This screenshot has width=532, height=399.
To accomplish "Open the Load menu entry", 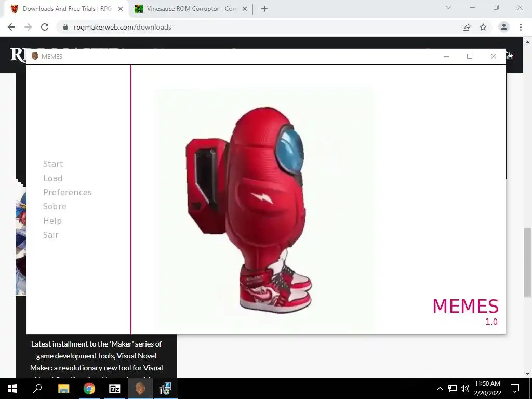I will click(52, 179).
